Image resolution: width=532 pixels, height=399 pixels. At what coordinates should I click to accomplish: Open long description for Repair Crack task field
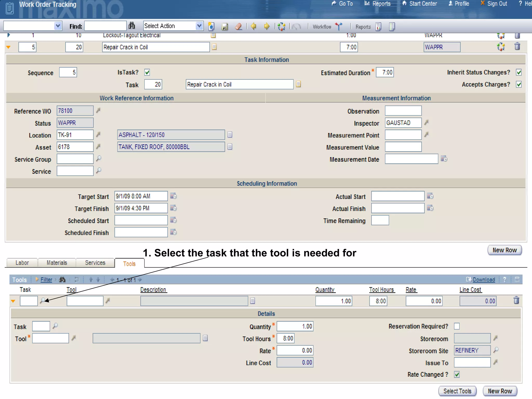(x=298, y=84)
